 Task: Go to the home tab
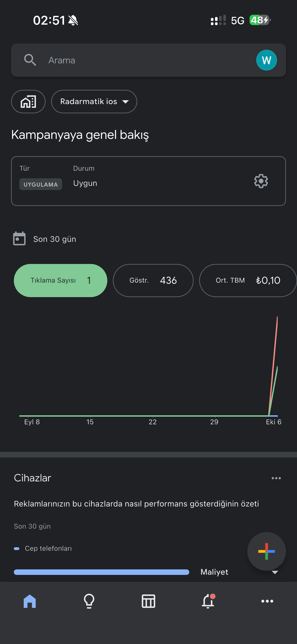coord(30,601)
